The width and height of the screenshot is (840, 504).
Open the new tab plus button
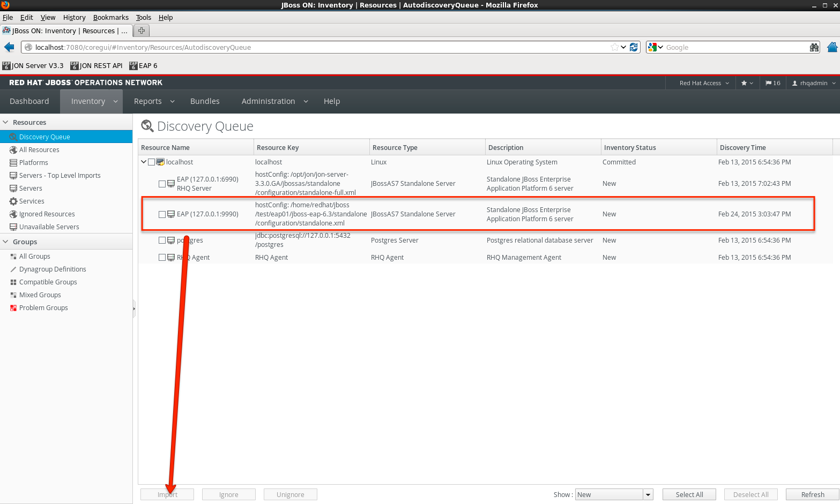pyautogui.click(x=142, y=31)
